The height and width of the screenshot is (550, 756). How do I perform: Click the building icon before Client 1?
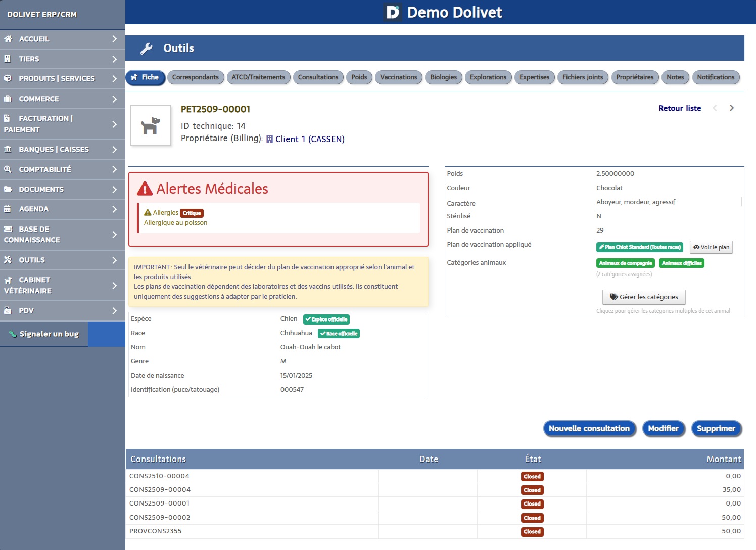pos(269,139)
